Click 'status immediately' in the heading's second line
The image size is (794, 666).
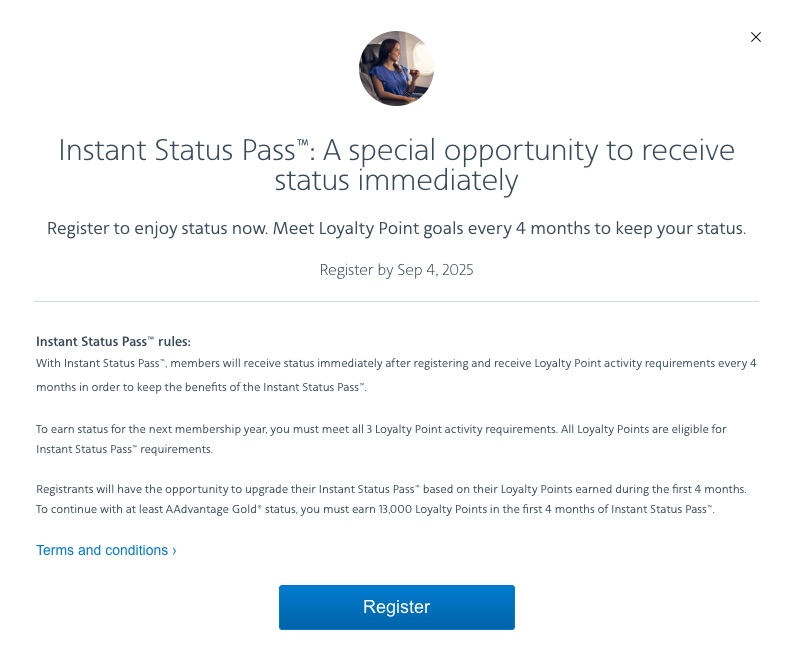tap(396, 181)
